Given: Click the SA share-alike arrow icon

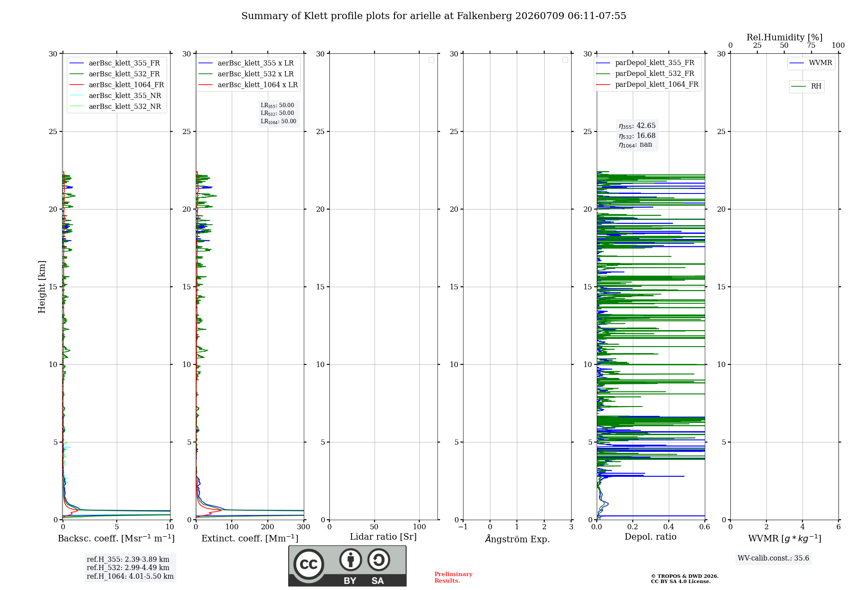Looking at the screenshot, I should [378, 560].
